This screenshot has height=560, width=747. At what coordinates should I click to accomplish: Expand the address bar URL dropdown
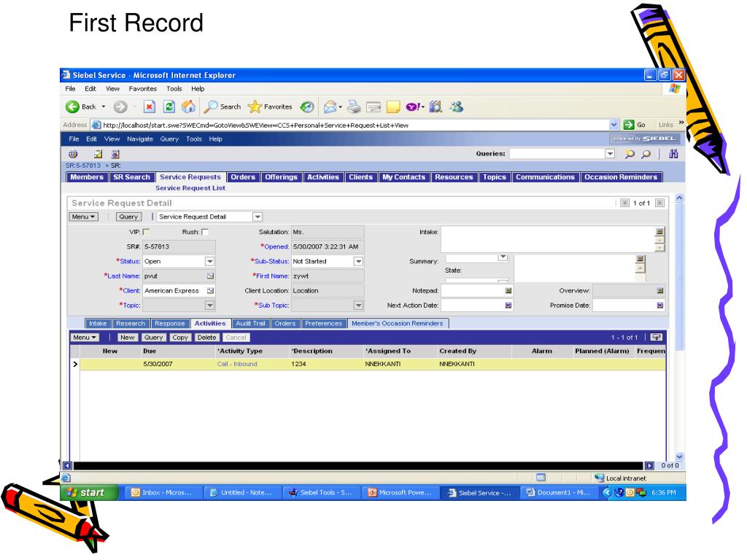click(614, 125)
